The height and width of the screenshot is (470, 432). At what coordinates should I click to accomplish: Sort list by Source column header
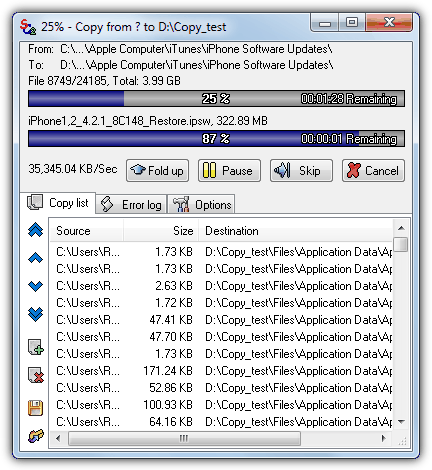click(87, 231)
